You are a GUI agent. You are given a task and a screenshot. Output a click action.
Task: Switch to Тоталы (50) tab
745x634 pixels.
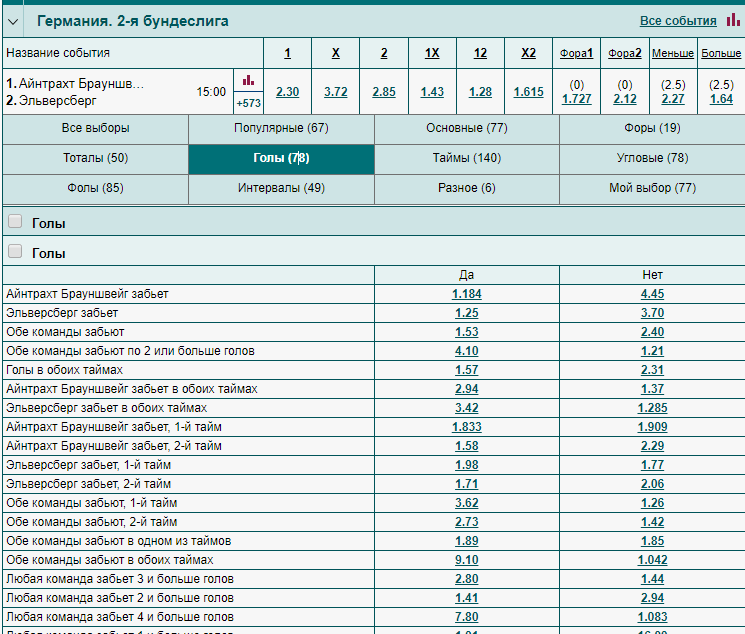coord(96,158)
